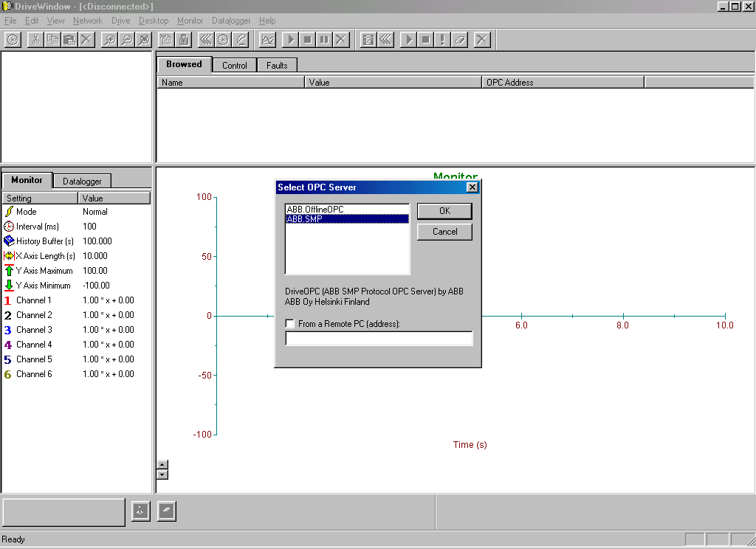Click the triple left arrows icon beside the lock
Image resolution: width=756 pixels, height=549 pixels.
click(206, 40)
